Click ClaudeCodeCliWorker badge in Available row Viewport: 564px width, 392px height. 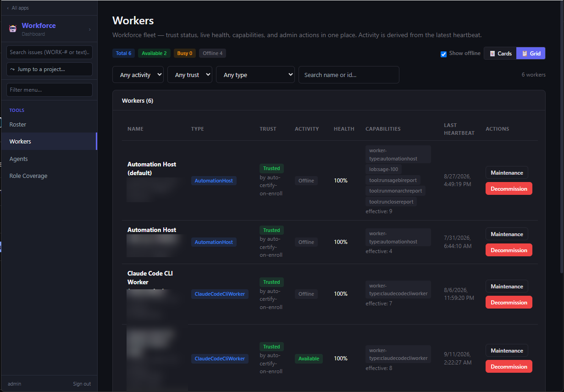pos(220,359)
